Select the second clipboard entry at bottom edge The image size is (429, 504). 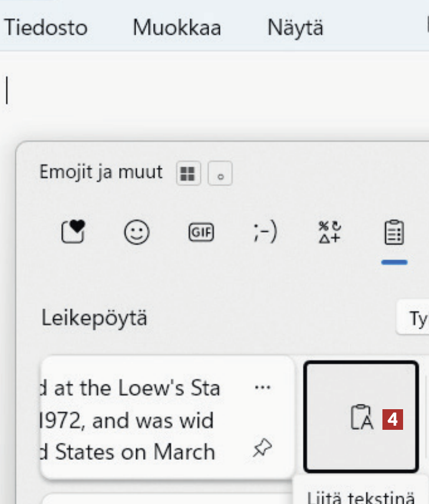pos(165,499)
